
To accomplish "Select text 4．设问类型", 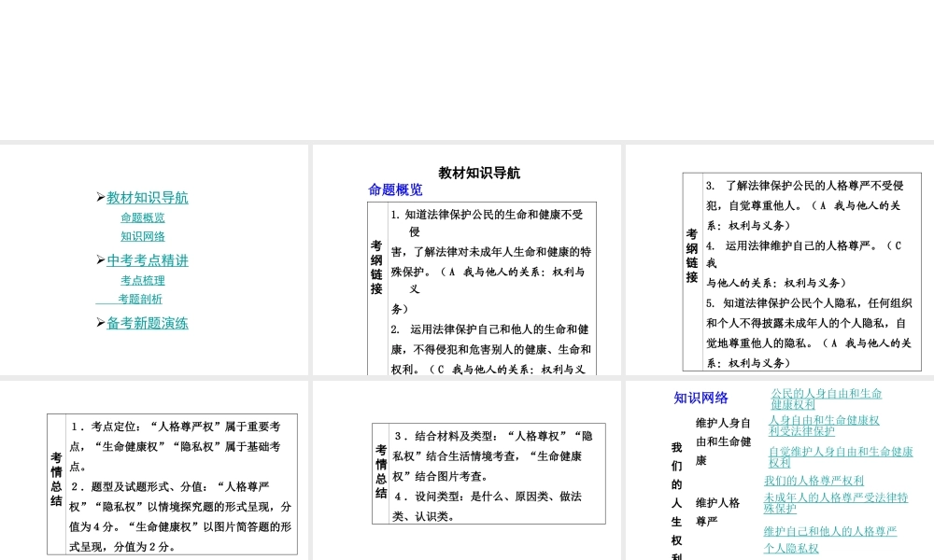I will (488, 507).
